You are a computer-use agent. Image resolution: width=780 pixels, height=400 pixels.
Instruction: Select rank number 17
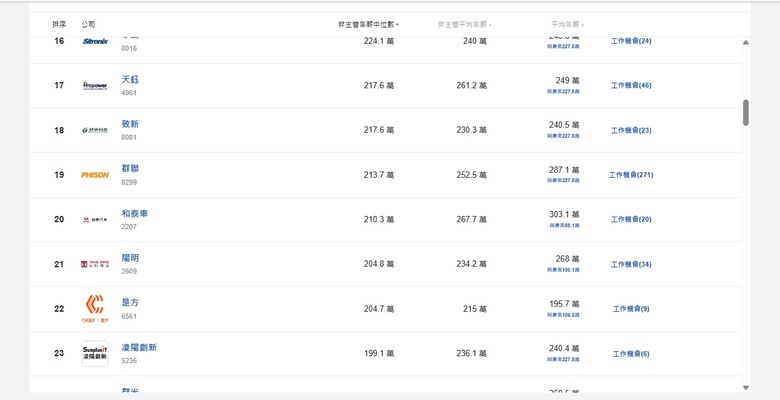pos(59,86)
